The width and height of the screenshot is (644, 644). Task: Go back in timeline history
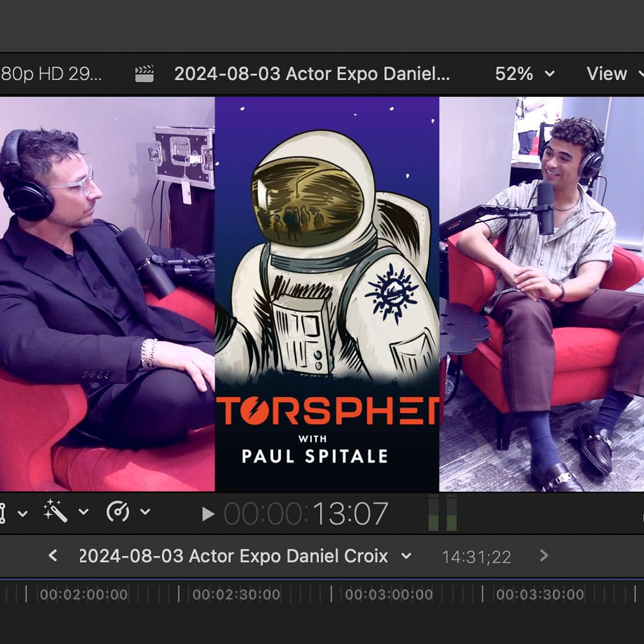coord(53,555)
